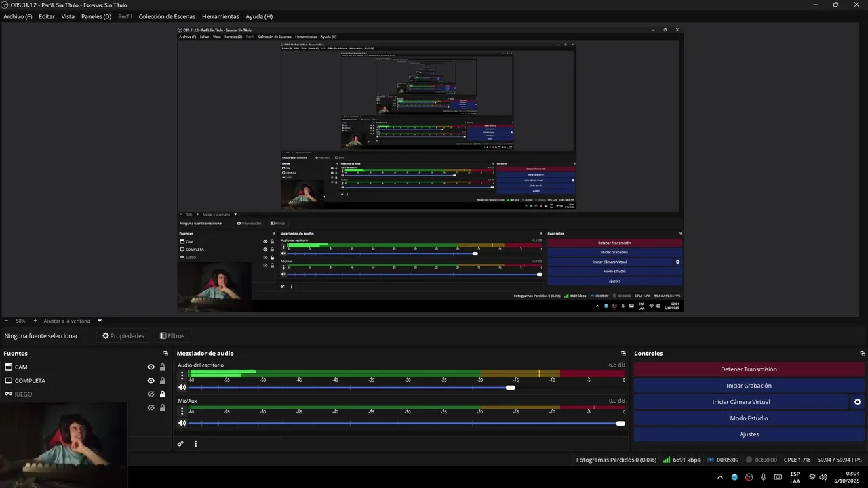
Task: Click the Mic/Aux volume slider handle
Action: tap(620, 423)
